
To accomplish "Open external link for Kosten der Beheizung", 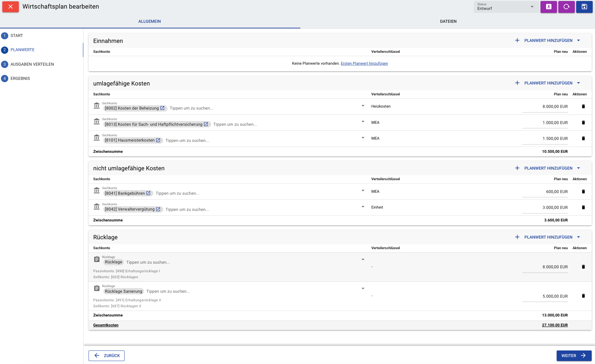I will coord(162,108).
